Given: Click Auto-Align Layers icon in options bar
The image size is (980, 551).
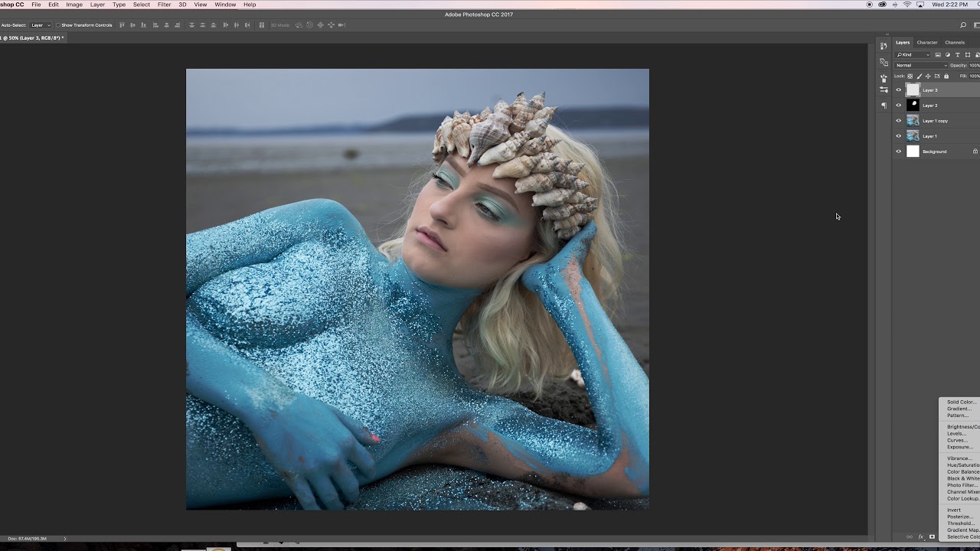Looking at the screenshot, I should point(261,25).
